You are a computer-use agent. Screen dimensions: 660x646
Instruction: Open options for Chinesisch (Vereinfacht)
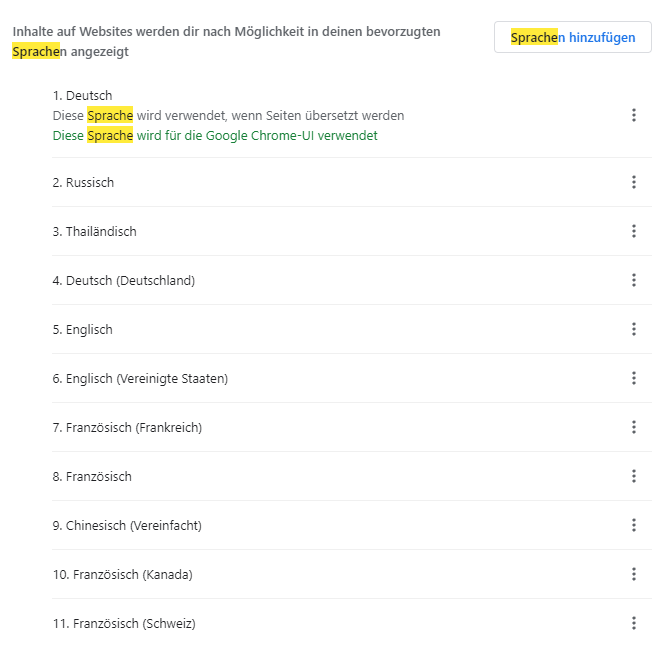[x=633, y=525]
